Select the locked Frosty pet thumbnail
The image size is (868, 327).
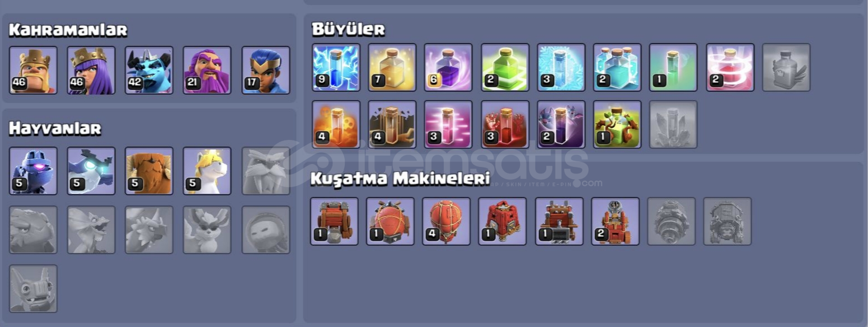coord(266,171)
